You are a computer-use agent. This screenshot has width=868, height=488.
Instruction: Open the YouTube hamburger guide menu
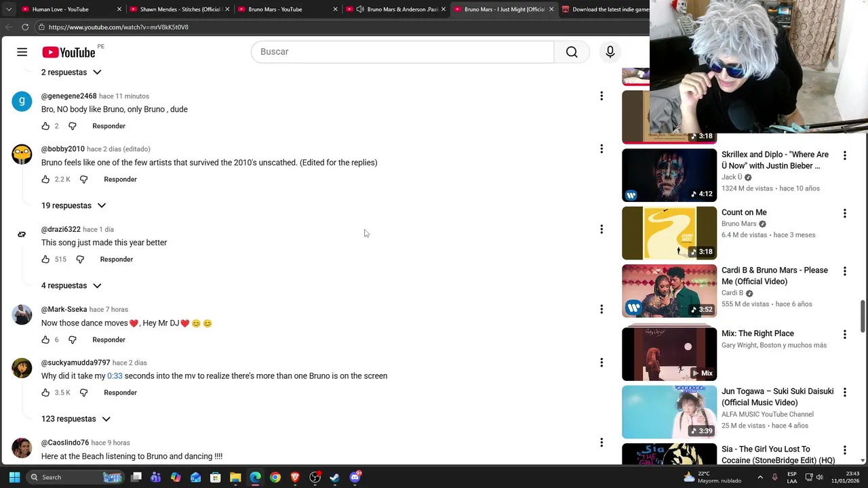[22, 52]
